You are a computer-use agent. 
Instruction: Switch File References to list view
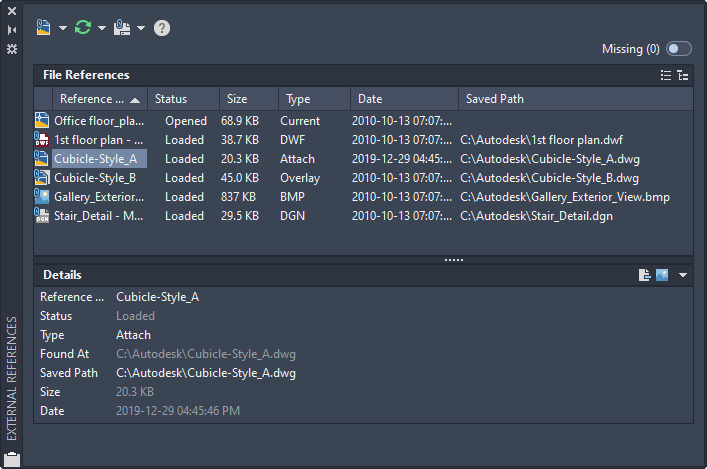click(667, 75)
